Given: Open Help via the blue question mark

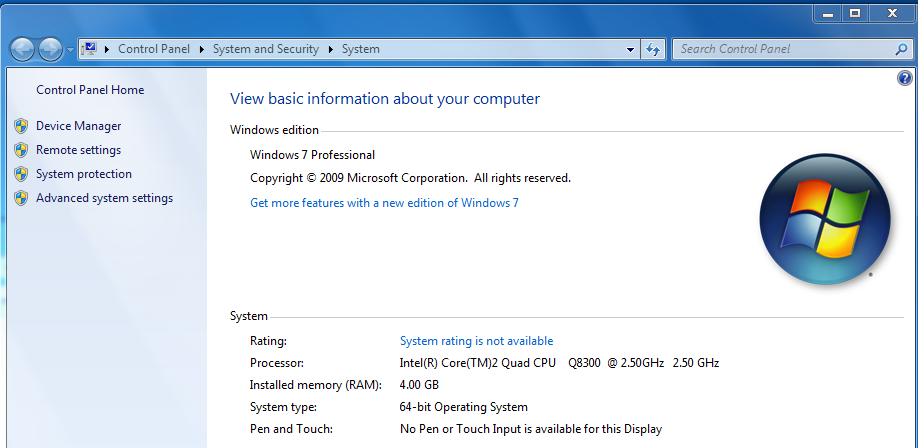Looking at the screenshot, I should (x=905, y=78).
